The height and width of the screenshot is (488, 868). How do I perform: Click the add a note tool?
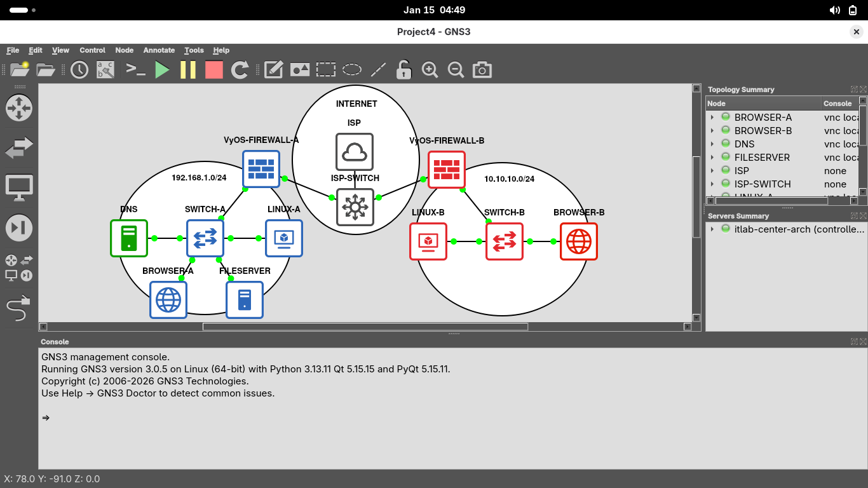[273, 70]
